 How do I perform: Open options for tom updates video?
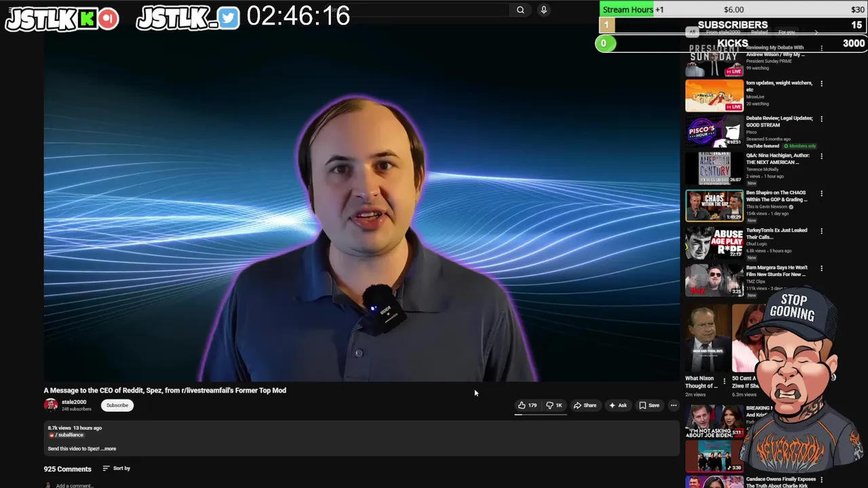(x=821, y=84)
